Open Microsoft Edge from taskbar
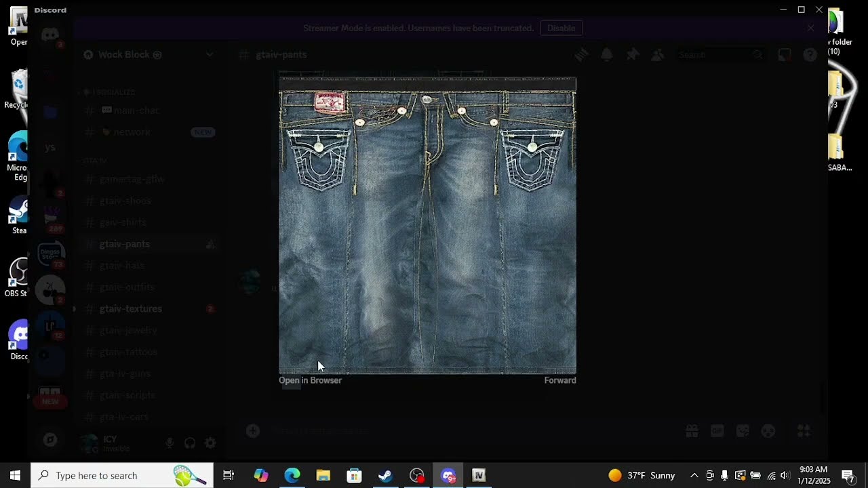The image size is (868, 488). (292, 475)
